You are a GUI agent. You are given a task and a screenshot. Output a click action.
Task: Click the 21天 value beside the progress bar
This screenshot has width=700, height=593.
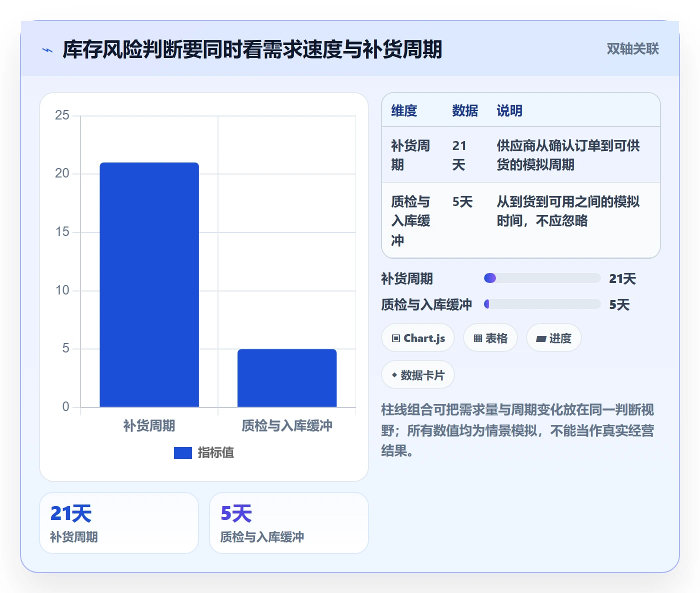tap(622, 278)
